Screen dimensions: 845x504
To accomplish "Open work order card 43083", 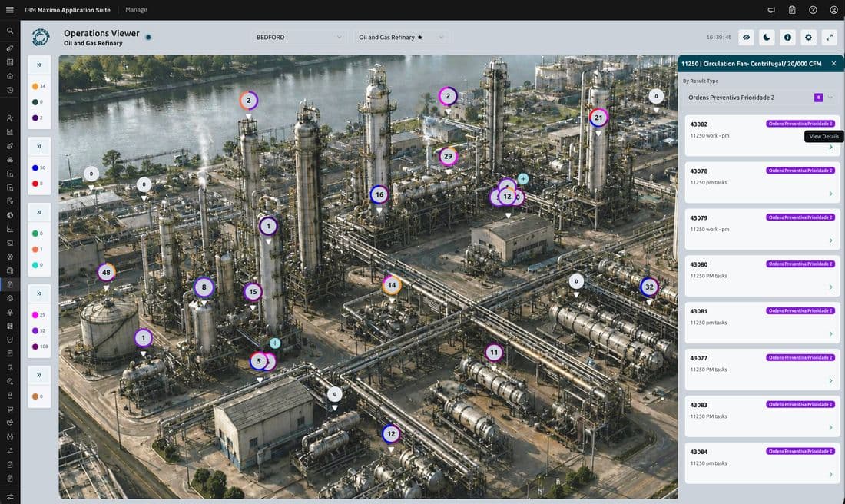I will coord(762,416).
